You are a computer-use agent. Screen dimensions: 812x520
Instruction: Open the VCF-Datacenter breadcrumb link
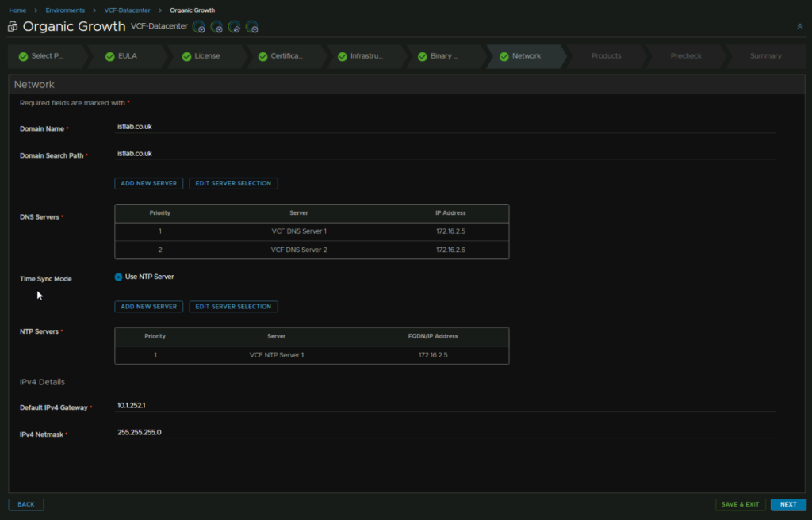(128, 10)
